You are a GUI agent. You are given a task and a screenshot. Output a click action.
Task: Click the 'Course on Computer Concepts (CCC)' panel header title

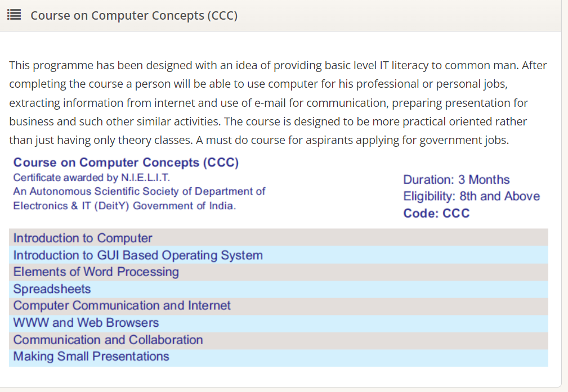(134, 16)
